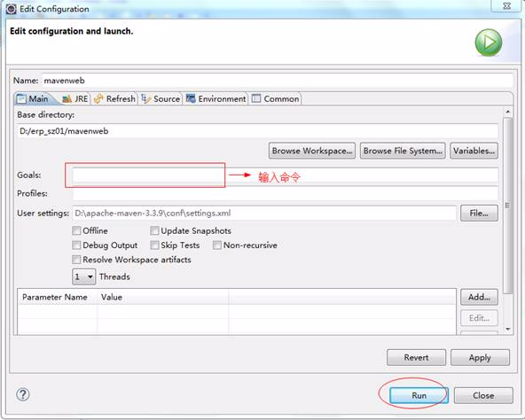This screenshot has height=420, width=525.
Task: Click the Close button
Action: 483,395
